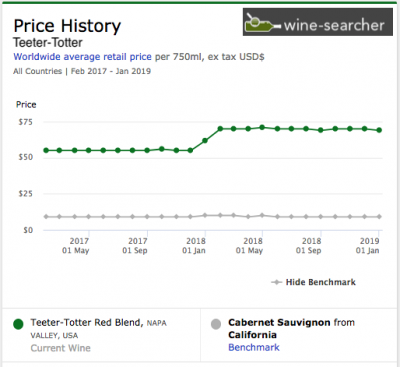
Task: Click the wine-searcher logo
Action: coord(318,22)
